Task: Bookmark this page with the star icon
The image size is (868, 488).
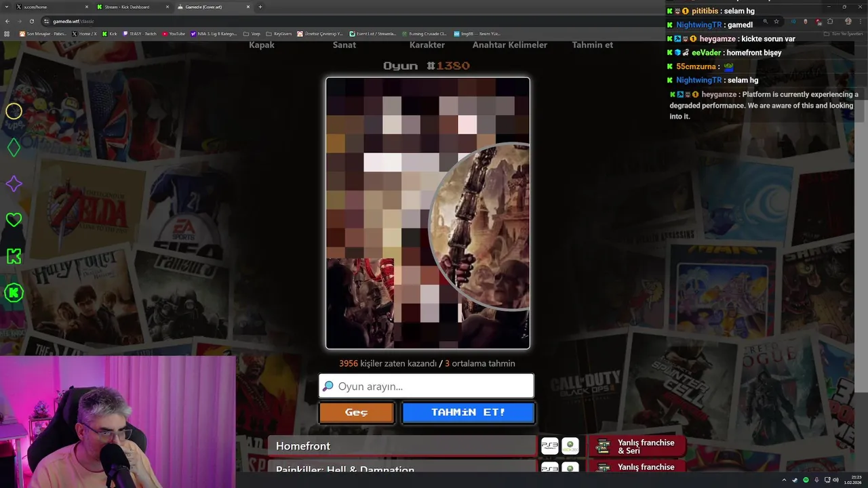Action: [x=776, y=21]
